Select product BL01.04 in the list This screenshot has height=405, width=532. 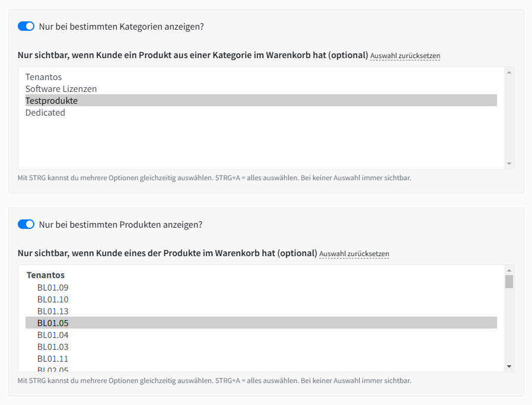(x=53, y=335)
